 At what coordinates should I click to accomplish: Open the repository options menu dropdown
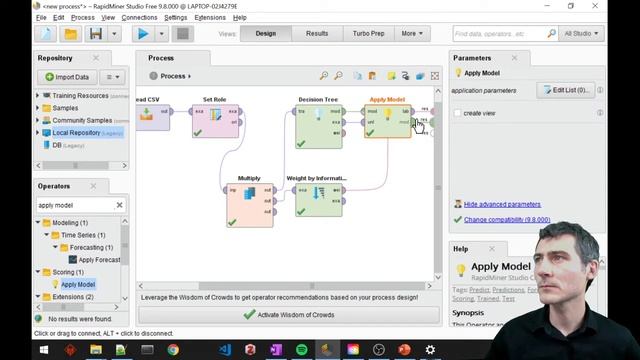click(x=113, y=77)
